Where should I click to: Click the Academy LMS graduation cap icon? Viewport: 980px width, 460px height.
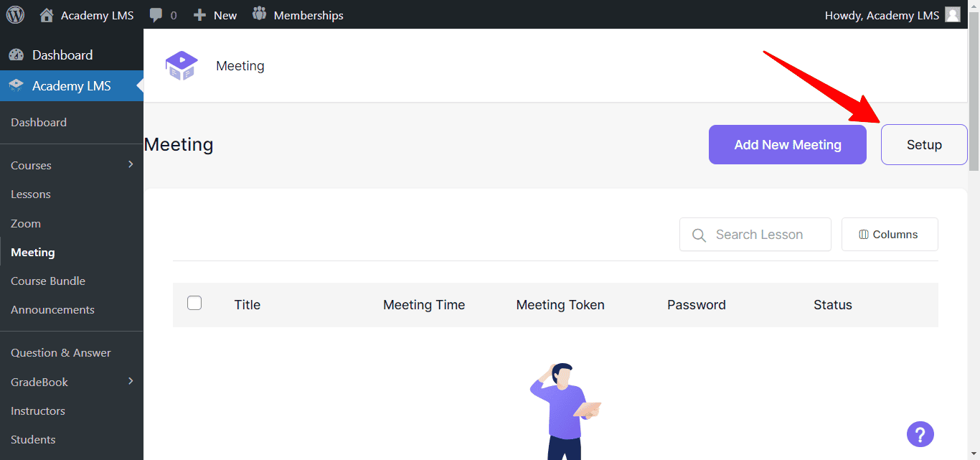click(17, 86)
